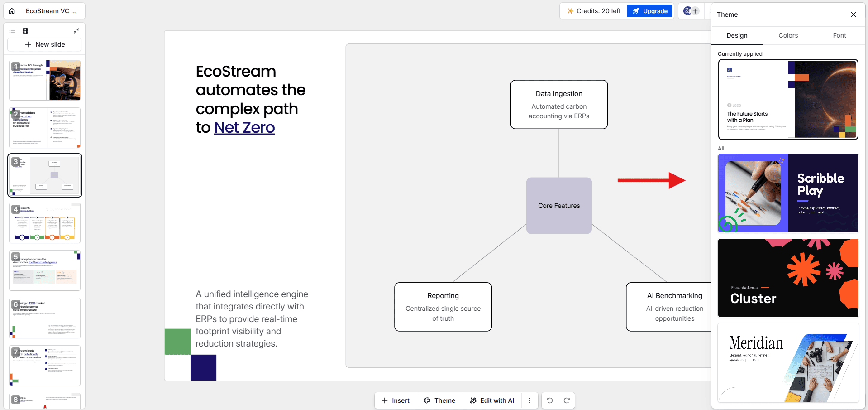
Task: Go to the home icon
Action: (12, 11)
